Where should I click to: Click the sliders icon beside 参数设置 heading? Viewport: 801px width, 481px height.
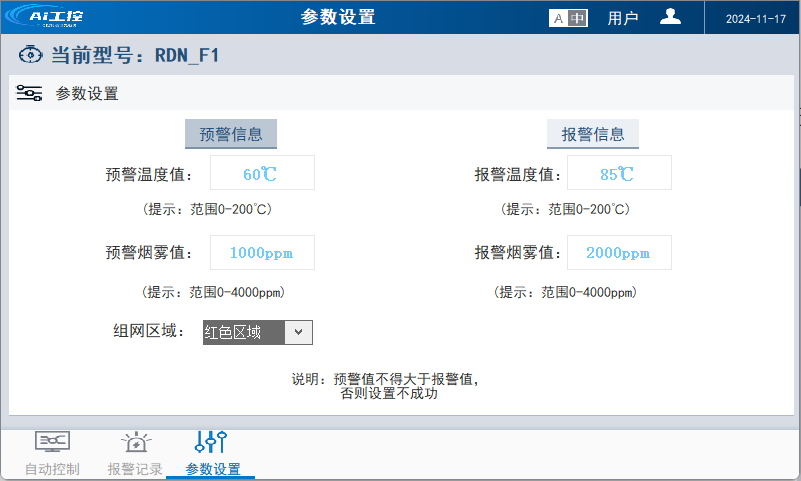point(29,93)
